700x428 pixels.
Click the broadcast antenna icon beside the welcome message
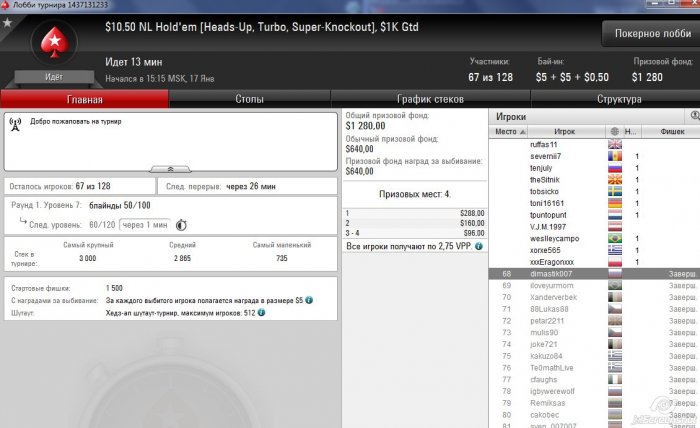click(x=15, y=125)
